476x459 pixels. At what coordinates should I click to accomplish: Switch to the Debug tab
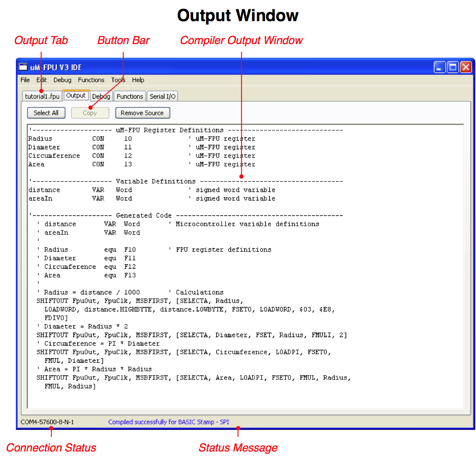101,96
